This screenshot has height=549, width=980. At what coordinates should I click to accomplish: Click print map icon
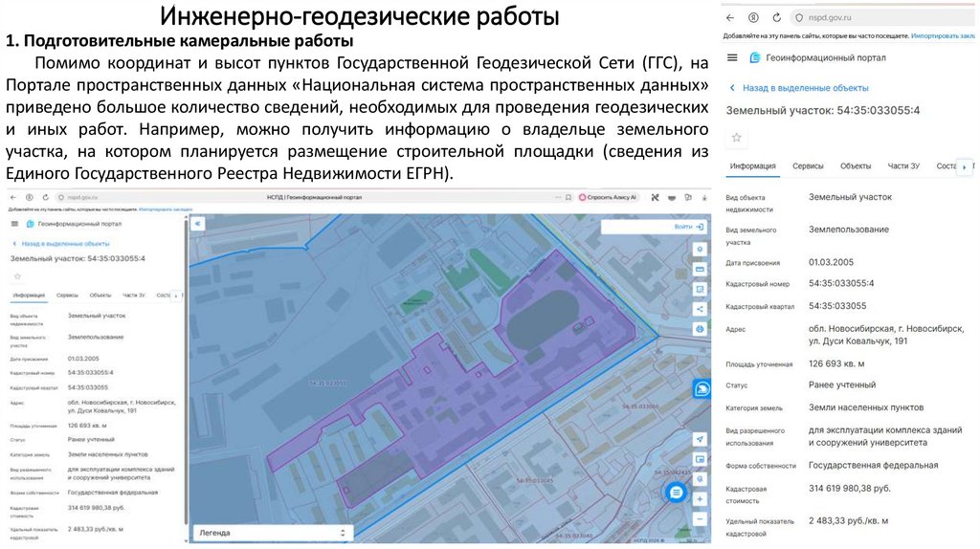(x=700, y=328)
